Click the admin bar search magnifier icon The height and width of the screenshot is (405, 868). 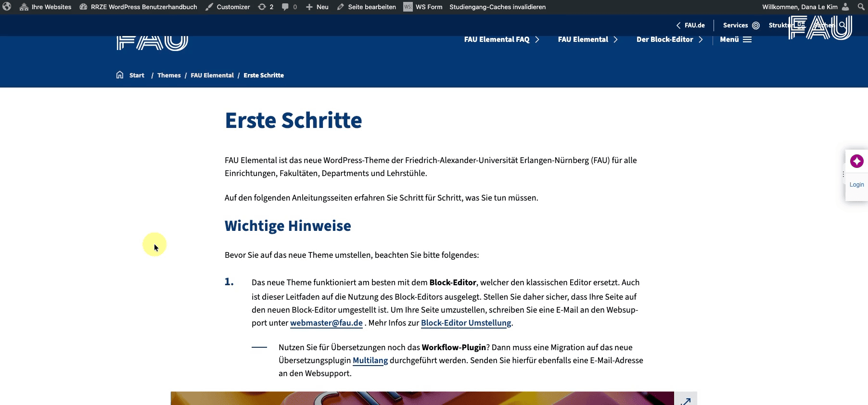click(x=861, y=7)
